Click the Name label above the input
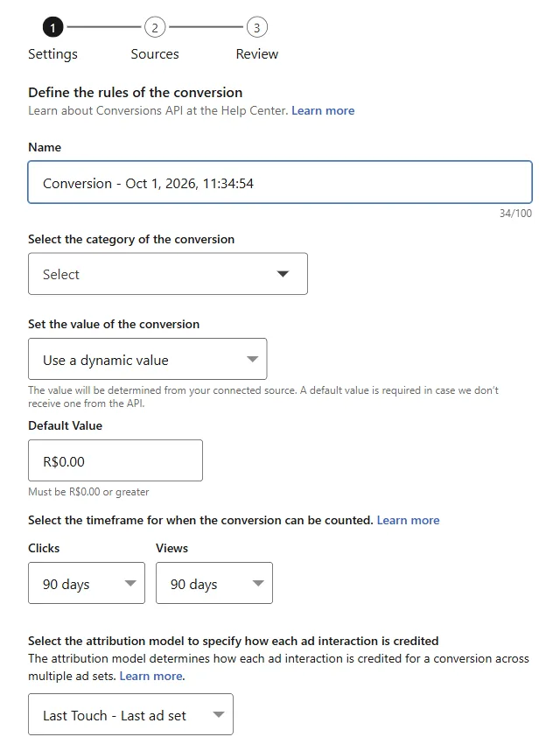560x744 pixels. click(45, 148)
